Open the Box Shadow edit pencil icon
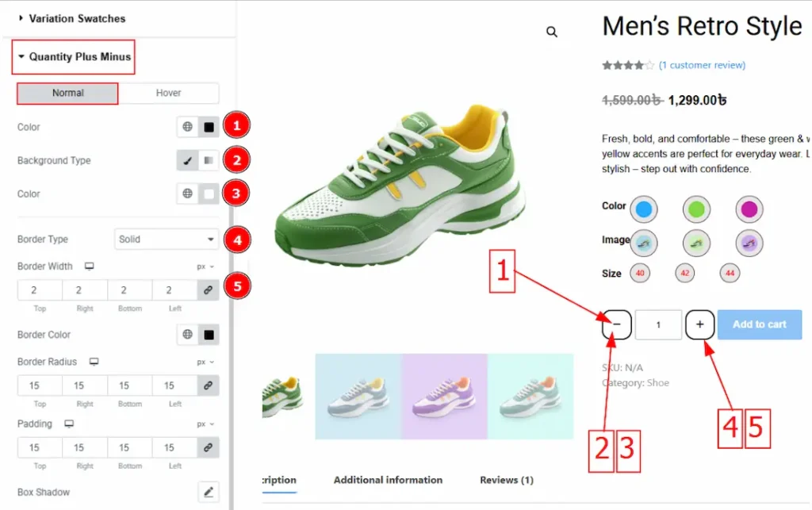This screenshot has width=812, height=510. (209, 492)
